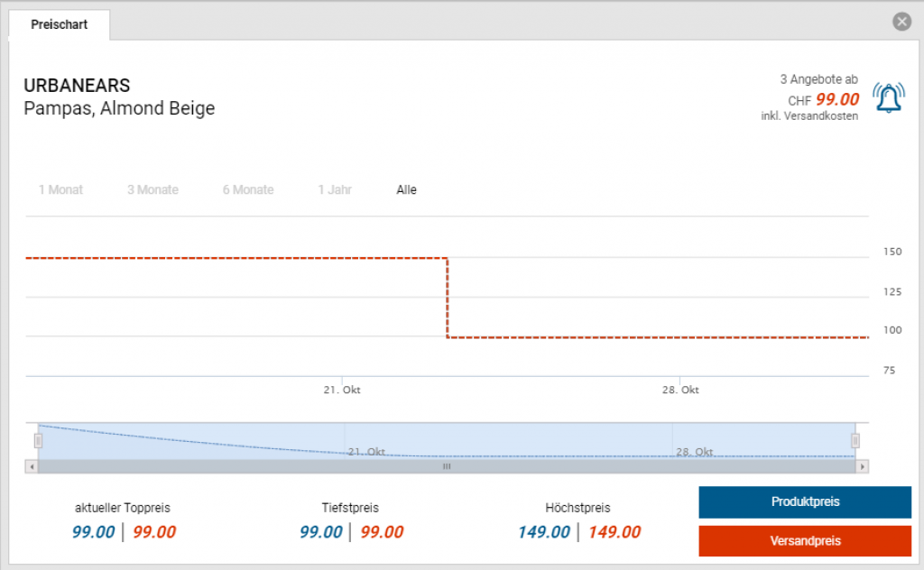Select the 3 Monate time range
Screen dimensions: 924x570
point(152,190)
